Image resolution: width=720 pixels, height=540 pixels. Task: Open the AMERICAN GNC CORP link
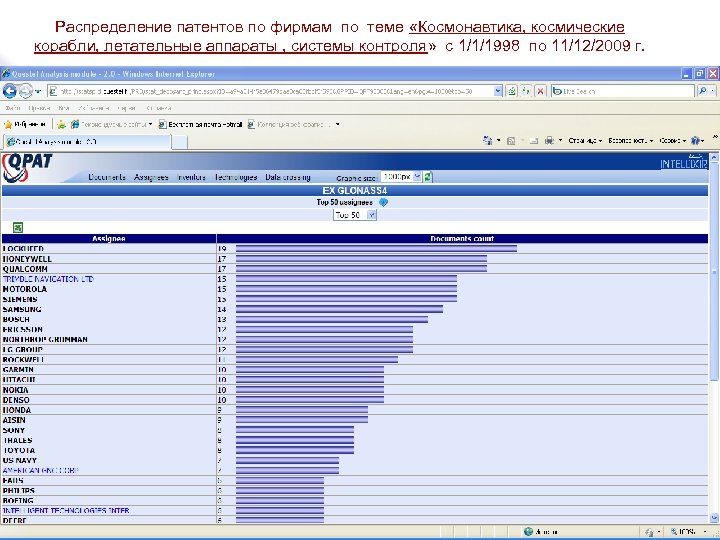tap(40, 471)
